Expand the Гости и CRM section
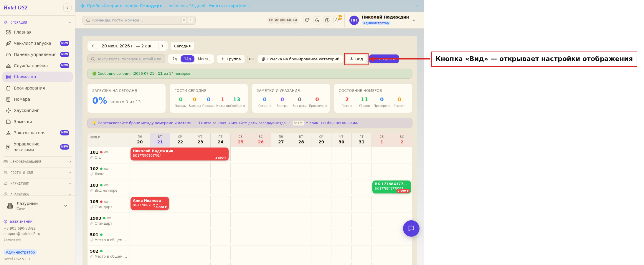The height and width of the screenshot is (265, 644). click(x=37, y=173)
